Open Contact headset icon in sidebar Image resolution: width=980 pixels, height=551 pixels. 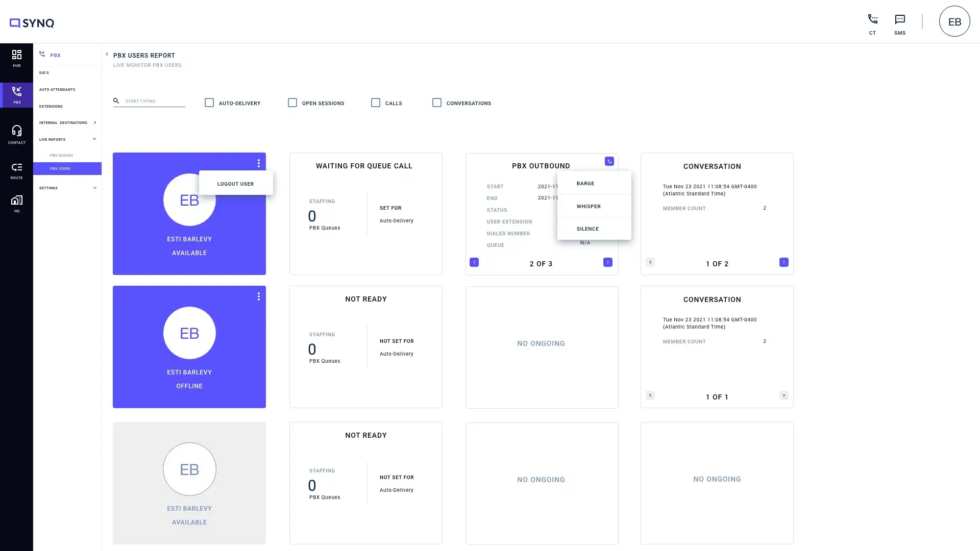(x=17, y=135)
